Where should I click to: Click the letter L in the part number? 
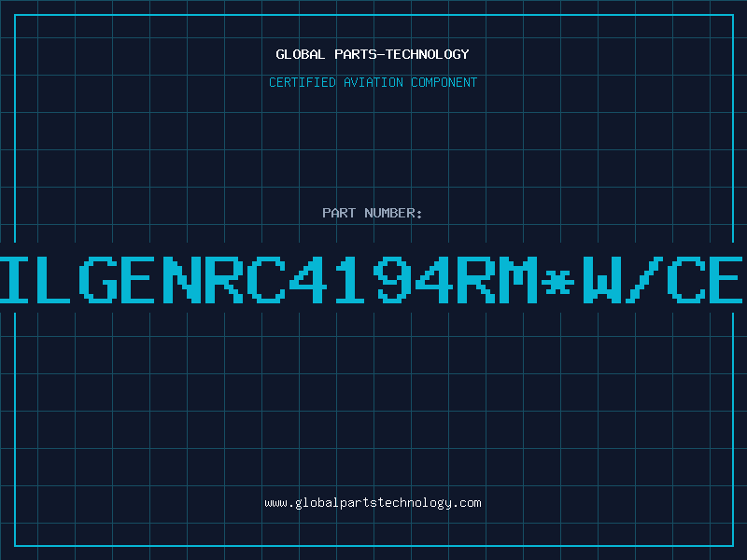[x=53, y=279]
